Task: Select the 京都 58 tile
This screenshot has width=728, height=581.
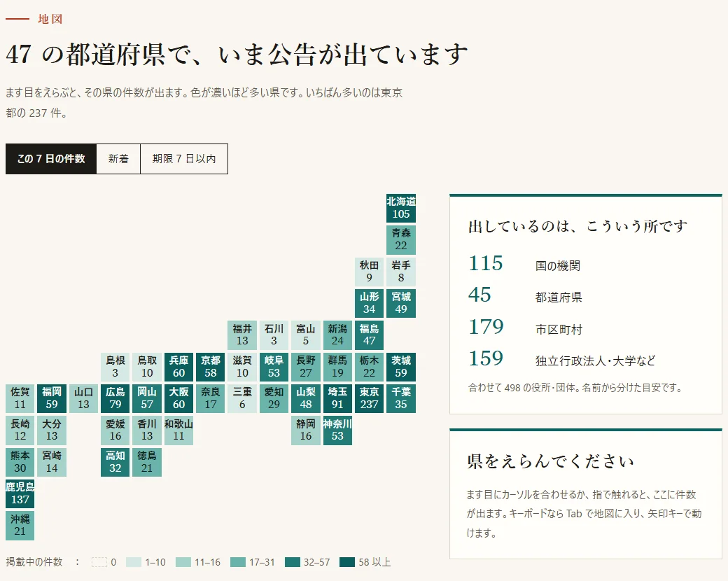Action: (210, 367)
